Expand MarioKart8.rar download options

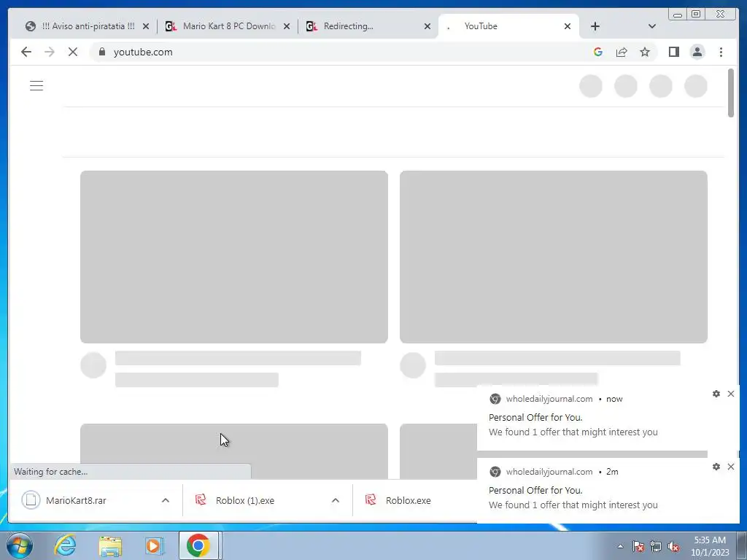[x=166, y=500]
